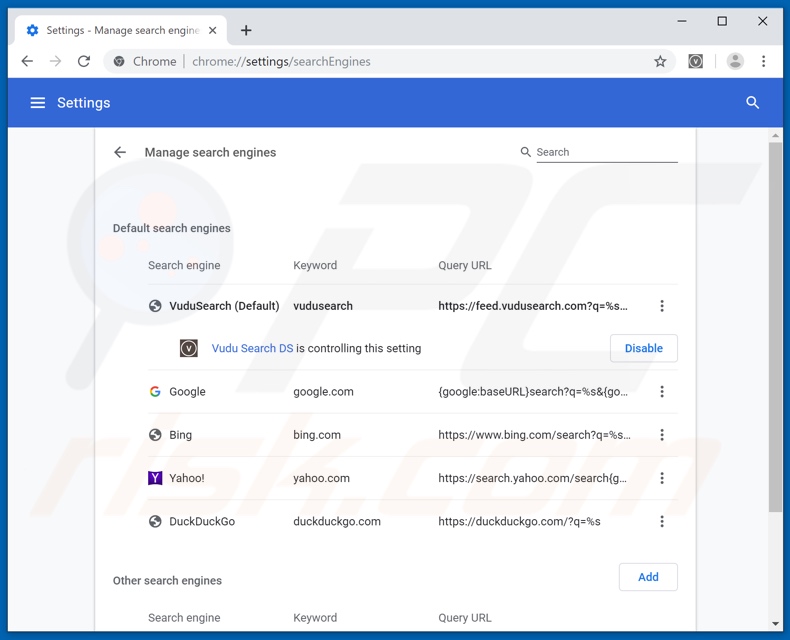Click the feed.vudusearch.com query URL
790x640 pixels.
tap(533, 306)
